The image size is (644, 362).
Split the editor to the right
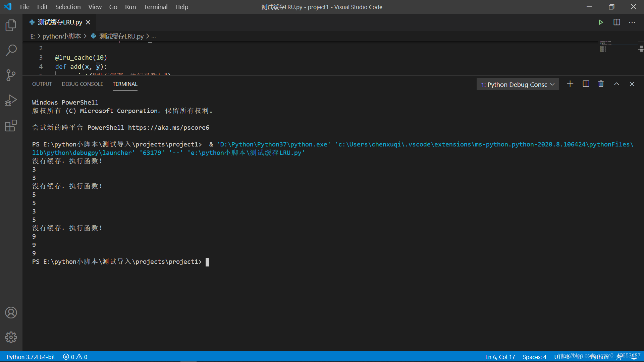(x=616, y=22)
